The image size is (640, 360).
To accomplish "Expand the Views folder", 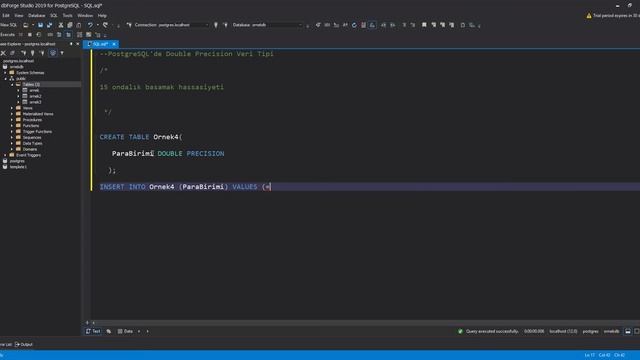I will coord(12,108).
